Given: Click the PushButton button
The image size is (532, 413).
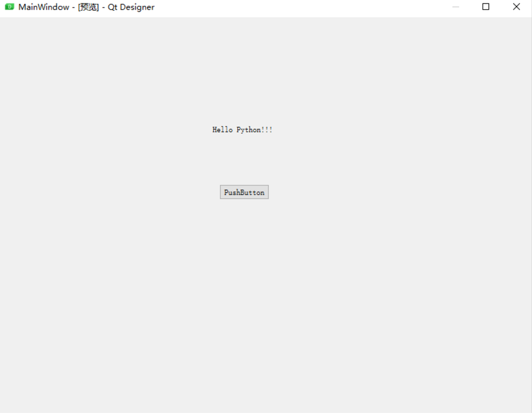Looking at the screenshot, I should [244, 192].
